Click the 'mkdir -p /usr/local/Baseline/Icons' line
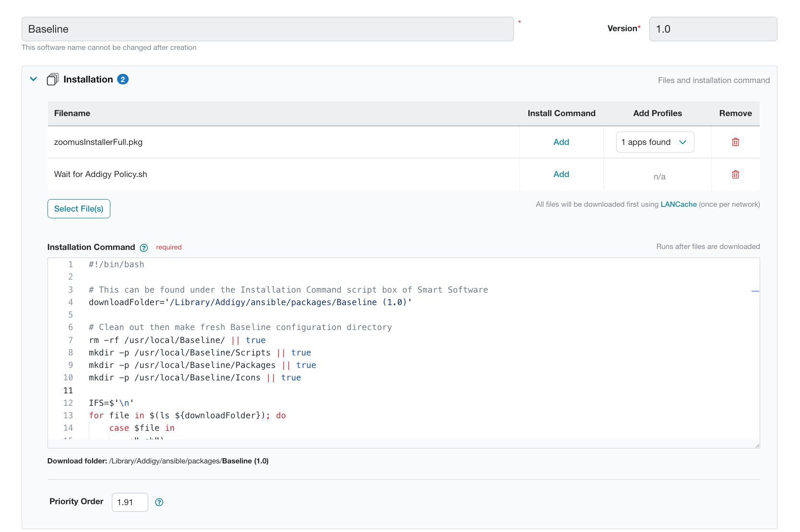800x532 pixels. coord(195,378)
